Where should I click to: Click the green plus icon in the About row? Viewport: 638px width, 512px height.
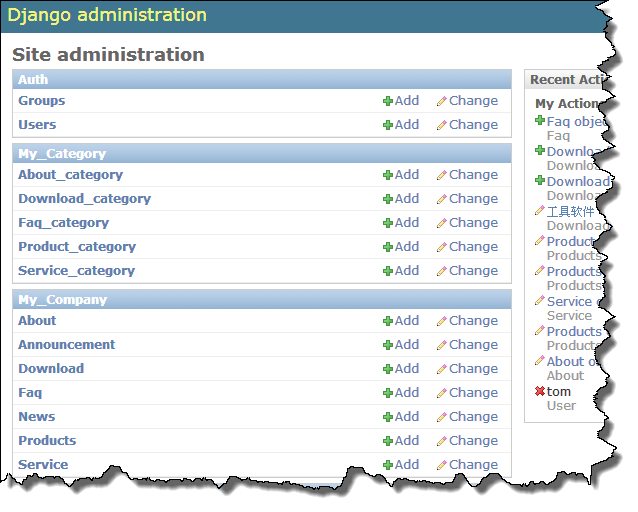click(388, 321)
